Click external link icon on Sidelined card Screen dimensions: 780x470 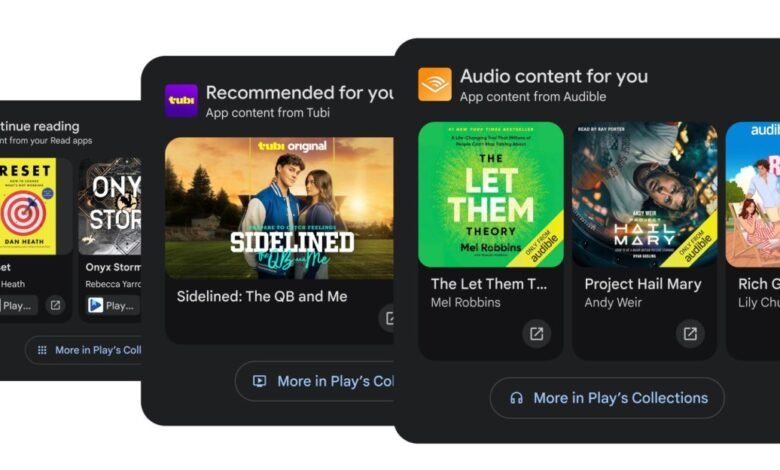pos(387,318)
